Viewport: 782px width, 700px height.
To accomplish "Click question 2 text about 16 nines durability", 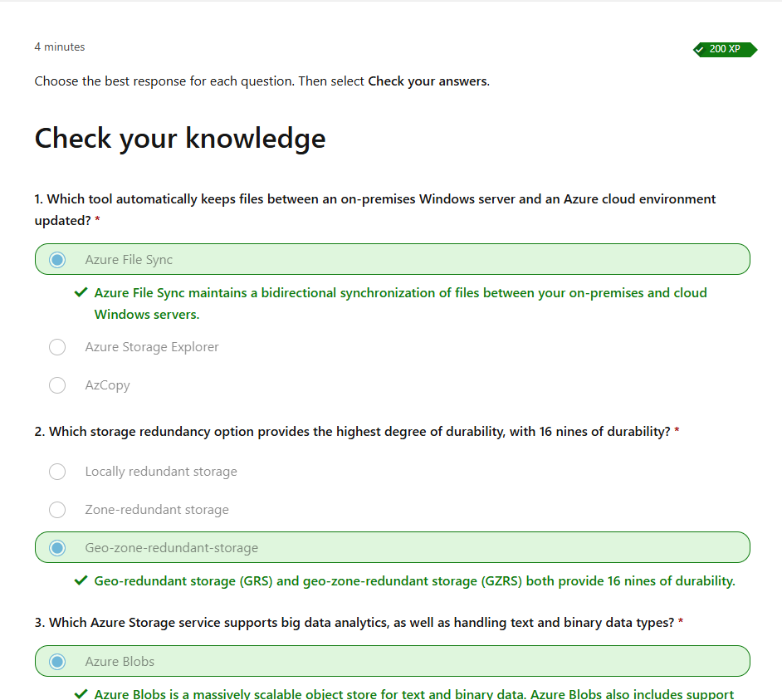I will [352, 432].
